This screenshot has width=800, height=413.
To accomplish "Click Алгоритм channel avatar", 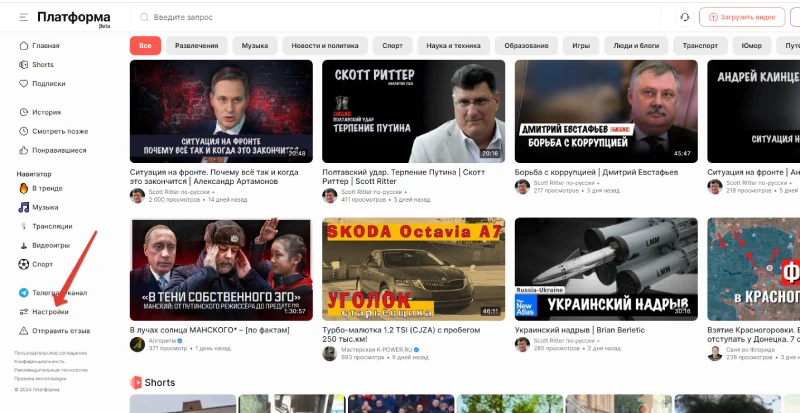I will (x=137, y=344).
